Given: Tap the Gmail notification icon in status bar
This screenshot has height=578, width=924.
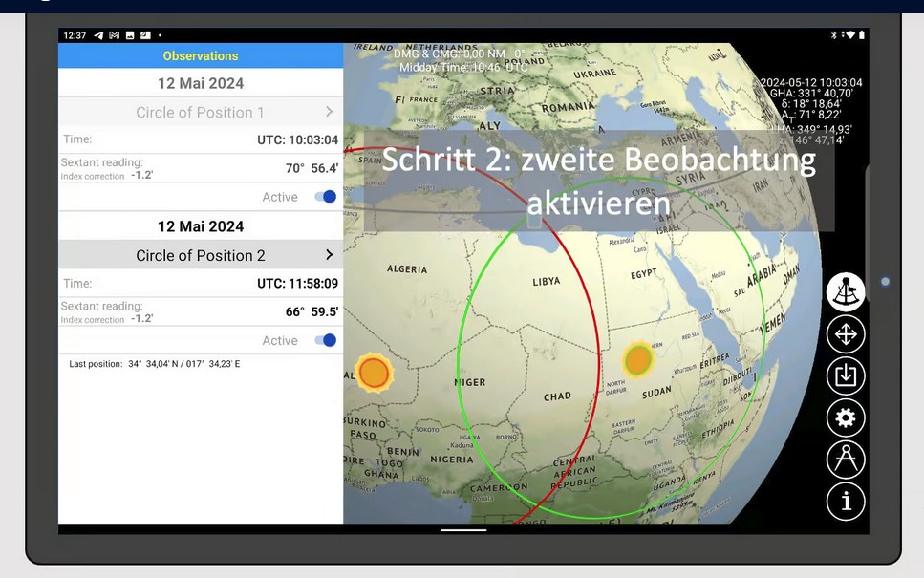Looking at the screenshot, I should [114, 35].
